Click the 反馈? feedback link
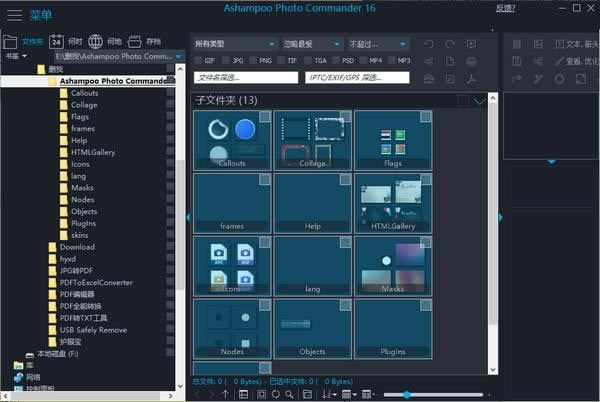600x402 pixels. (x=506, y=8)
